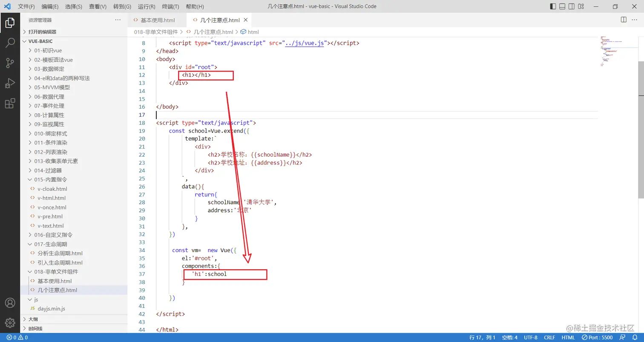Image resolution: width=644 pixels, height=342 pixels.
Task: Expand the 01-初识vue folder
Action: pos(74,51)
